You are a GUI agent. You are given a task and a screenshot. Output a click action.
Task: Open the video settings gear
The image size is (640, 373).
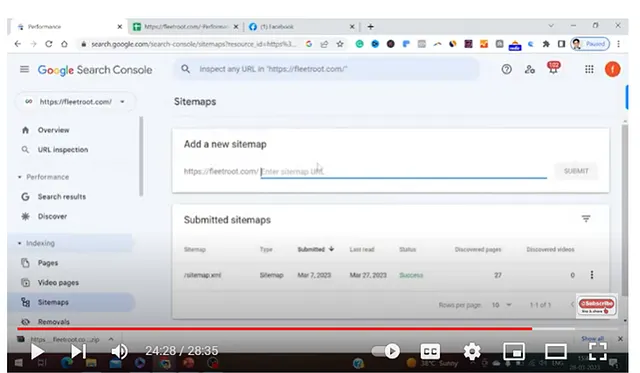(472, 351)
